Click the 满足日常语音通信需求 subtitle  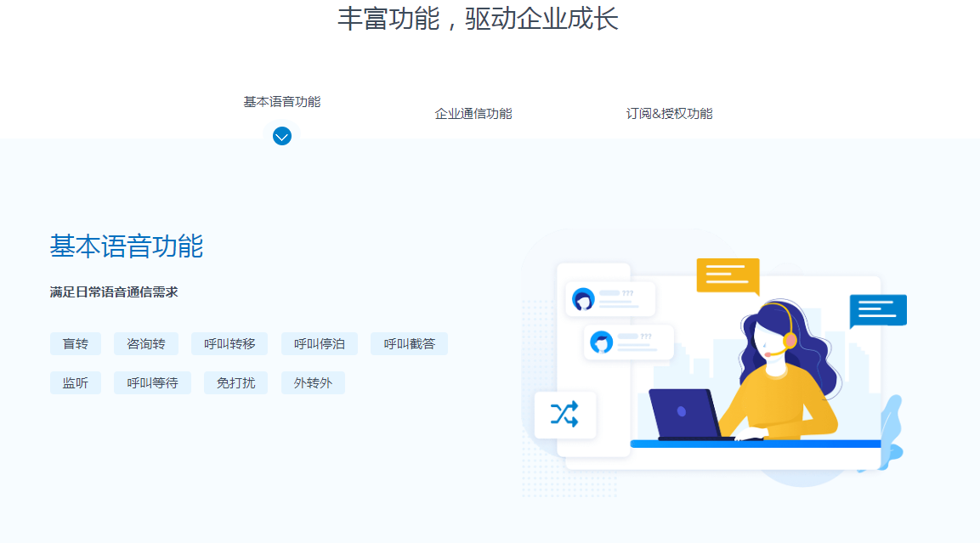coord(114,292)
